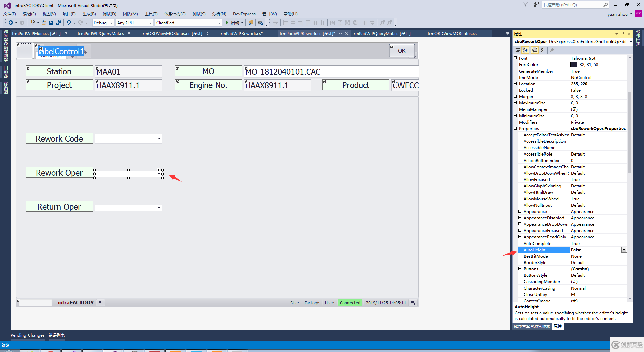Expand the AppearanceDisabled property node
644x352 pixels.
pyautogui.click(x=520, y=218)
